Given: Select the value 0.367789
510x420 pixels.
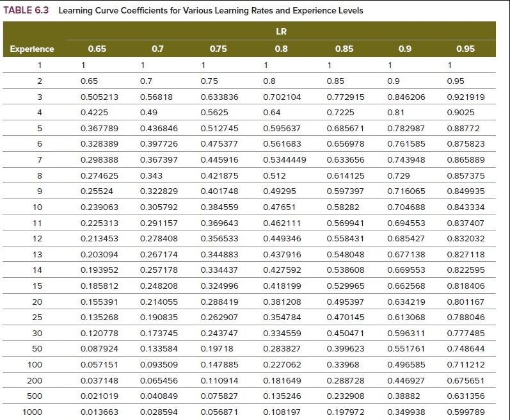Looking at the screenshot, I should (100, 129).
